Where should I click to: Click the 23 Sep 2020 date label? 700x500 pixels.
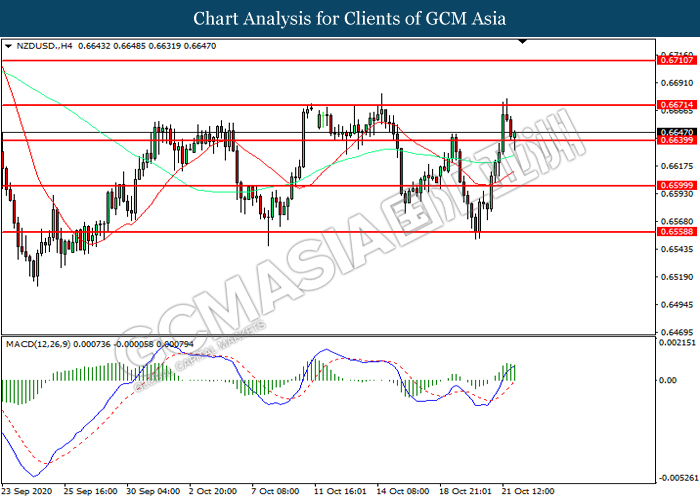point(27,492)
